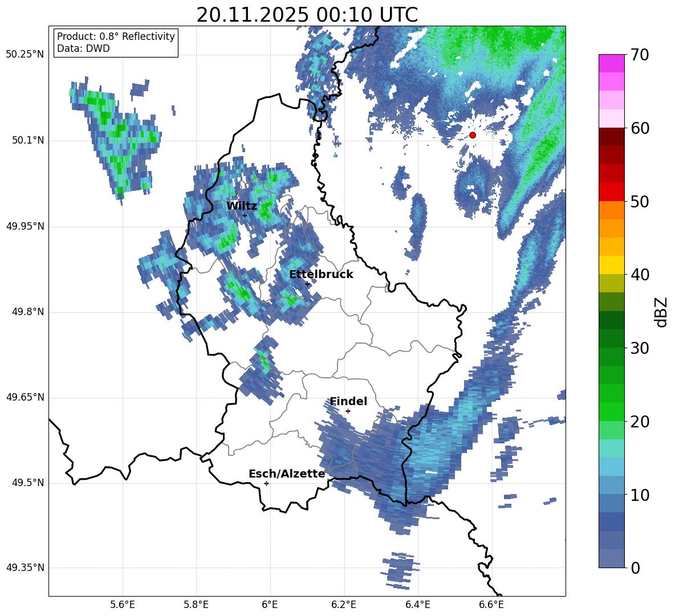
Task: Click the 50.1°N latitude label
Action: (28, 141)
